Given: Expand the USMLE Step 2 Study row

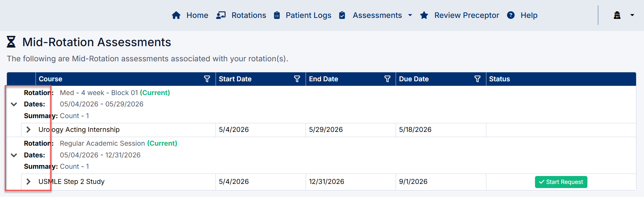Looking at the screenshot, I should [x=28, y=182].
